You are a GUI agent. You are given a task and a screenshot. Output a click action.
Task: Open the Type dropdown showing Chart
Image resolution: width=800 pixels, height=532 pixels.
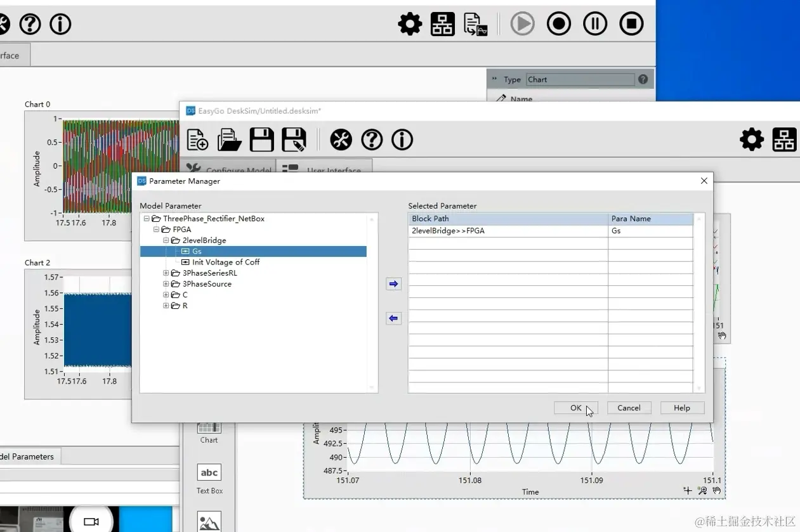pyautogui.click(x=580, y=79)
